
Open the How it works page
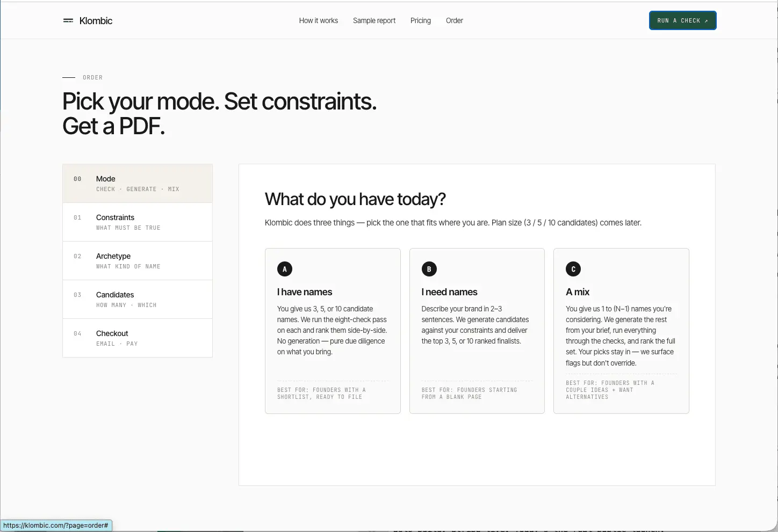click(319, 20)
